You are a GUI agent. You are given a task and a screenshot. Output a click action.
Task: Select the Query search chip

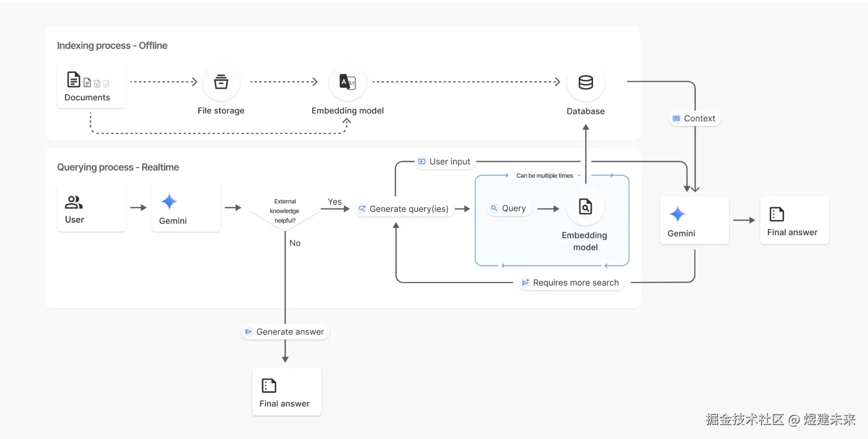(x=509, y=208)
